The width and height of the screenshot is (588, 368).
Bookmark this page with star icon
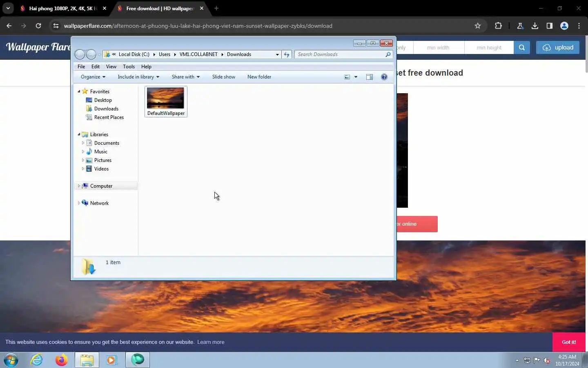pyautogui.click(x=478, y=26)
